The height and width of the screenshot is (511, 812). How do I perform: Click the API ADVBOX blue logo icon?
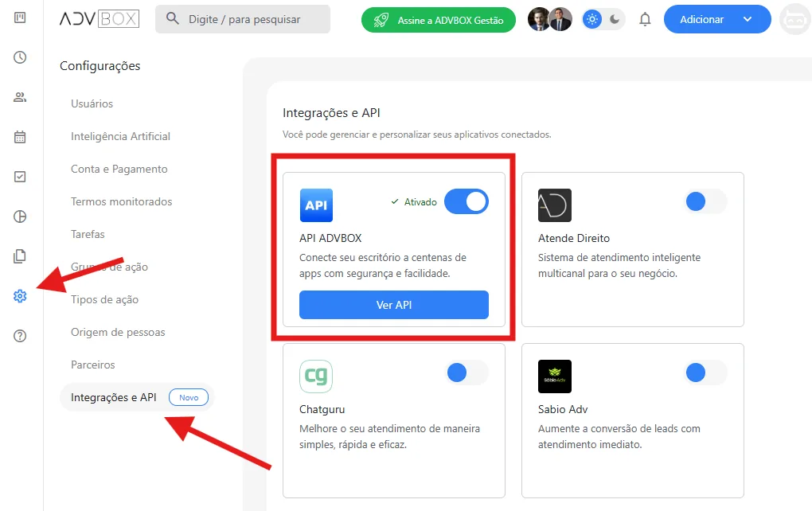pyautogui.click(x=316, y=205)
